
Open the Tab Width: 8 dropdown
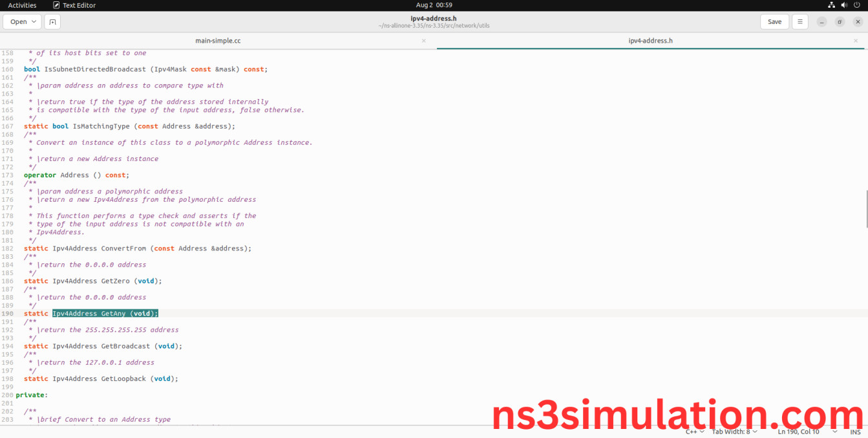point(734,432)
